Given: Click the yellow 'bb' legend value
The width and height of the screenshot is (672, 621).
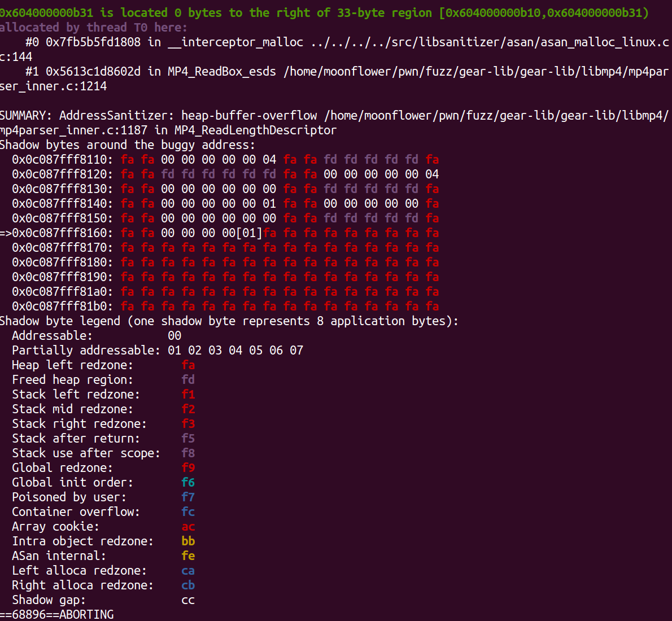Looking at the screenshot, I should pyautogui.click(x=188, y=541).
